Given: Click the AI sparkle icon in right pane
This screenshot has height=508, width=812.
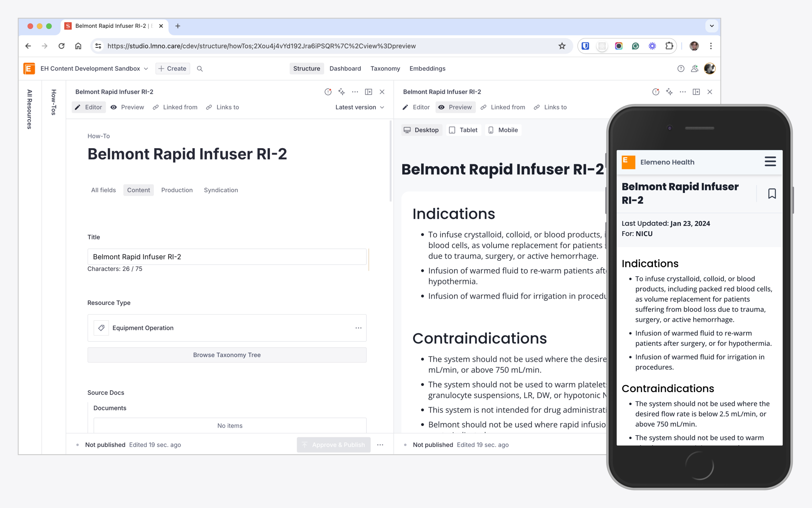Looking at the screenshot, I should 669,92.
